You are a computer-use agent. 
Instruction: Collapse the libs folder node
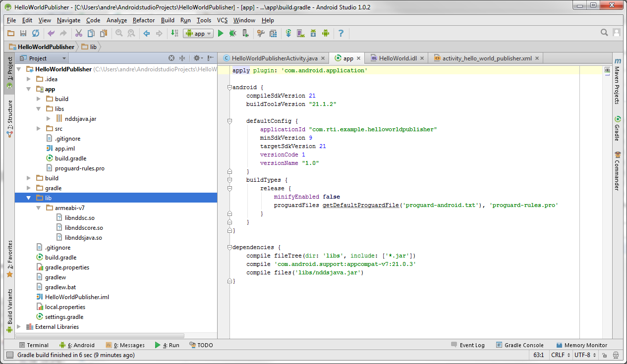[x=39, y=109]
